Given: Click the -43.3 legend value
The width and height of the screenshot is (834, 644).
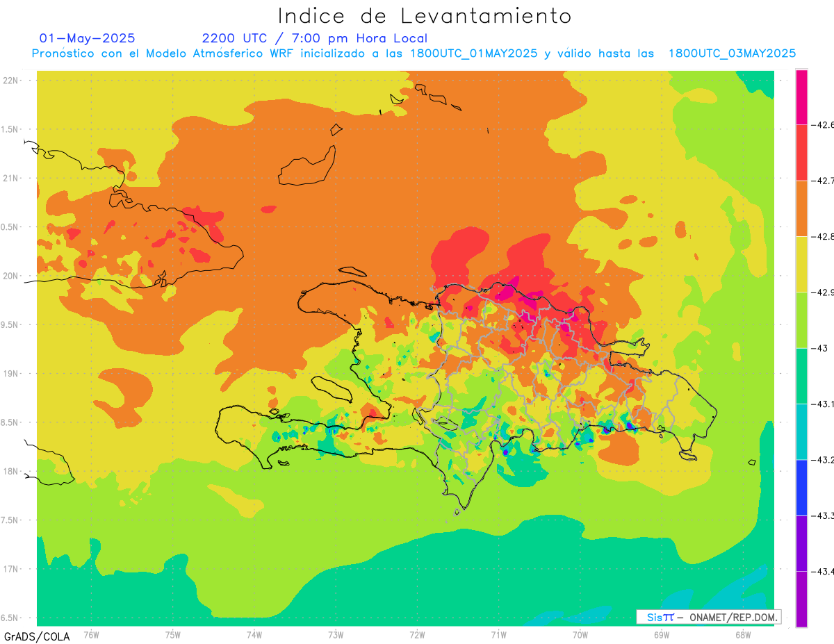Looking at the screenshot, I should click(x=822, y=515).
